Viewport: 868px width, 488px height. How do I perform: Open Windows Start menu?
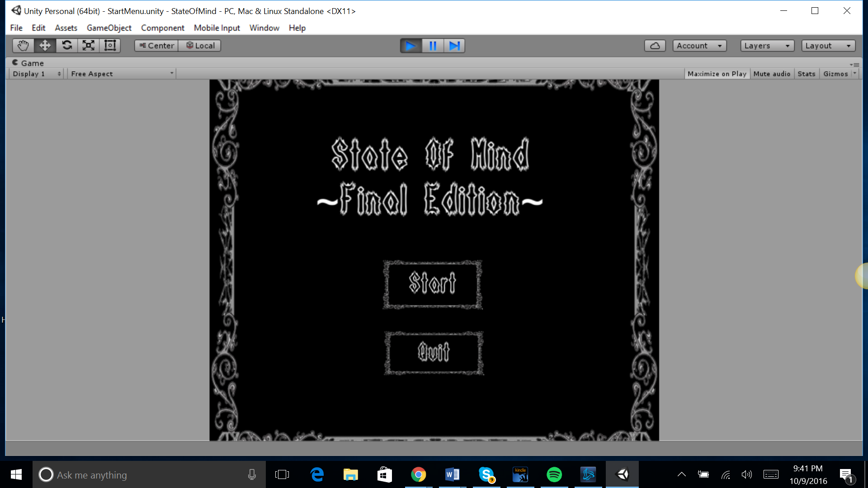pos(16,474)
